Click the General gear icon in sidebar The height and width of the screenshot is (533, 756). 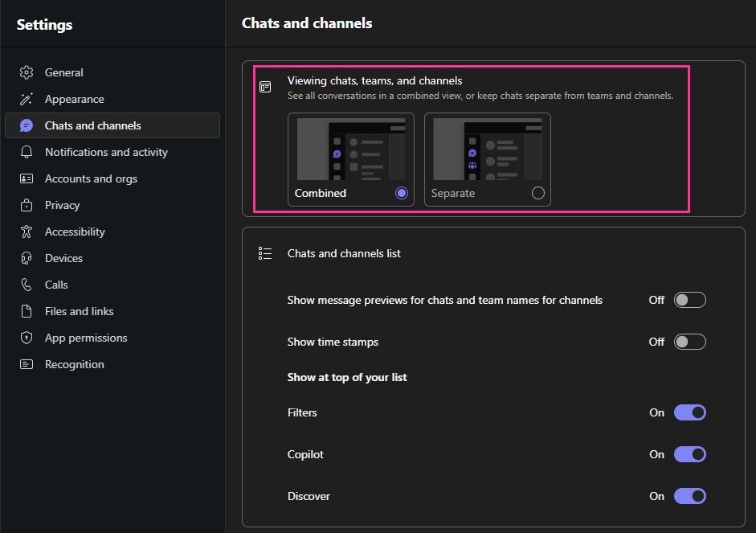pos(27,72)
